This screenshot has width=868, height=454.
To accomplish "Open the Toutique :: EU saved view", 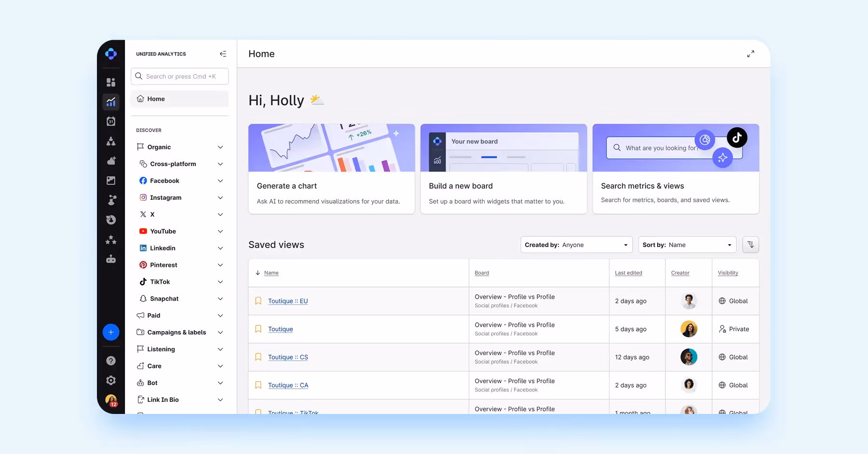I will coord(288,301).
